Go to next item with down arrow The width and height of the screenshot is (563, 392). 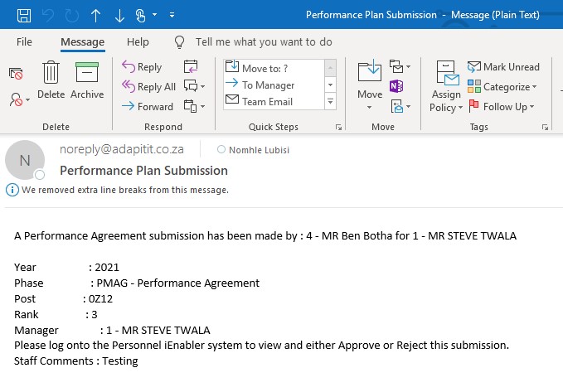coord(119,15)
